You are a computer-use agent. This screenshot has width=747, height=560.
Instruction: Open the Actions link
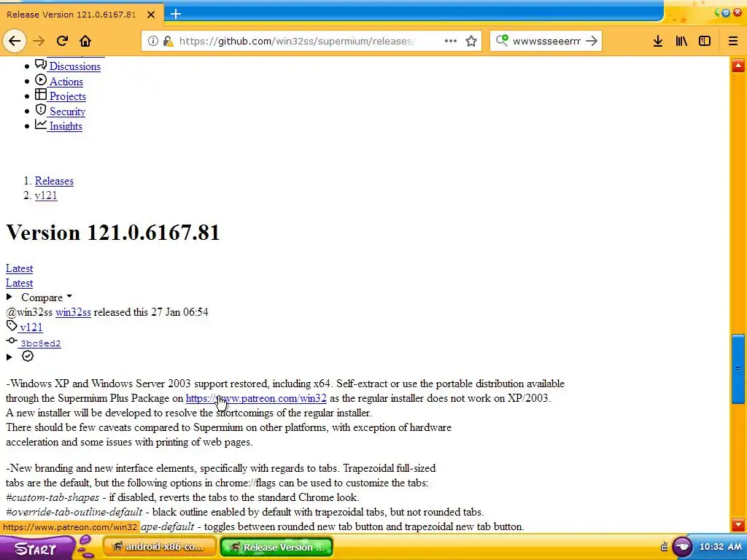pos(66,82)
